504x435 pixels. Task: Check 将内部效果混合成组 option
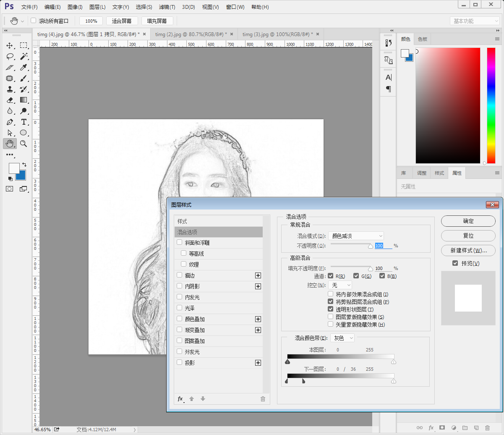point(331,294)
